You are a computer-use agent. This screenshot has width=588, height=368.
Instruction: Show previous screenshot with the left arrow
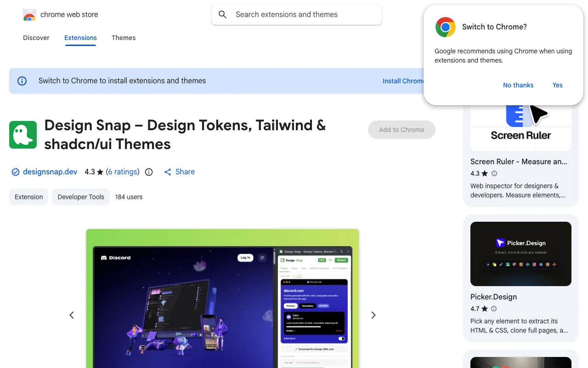(72, 315)
